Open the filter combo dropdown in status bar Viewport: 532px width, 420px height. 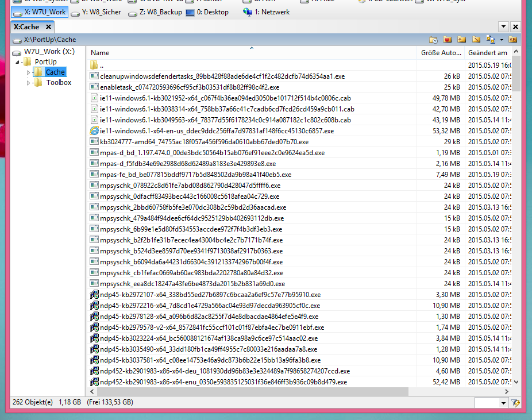click(x=503, y=403)
